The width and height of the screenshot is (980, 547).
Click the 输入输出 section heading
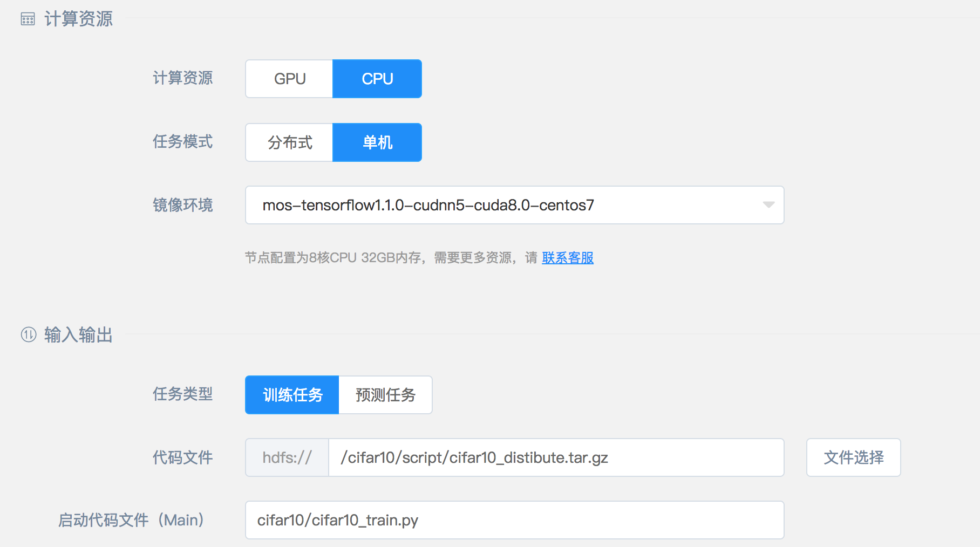tap(78, 335)
